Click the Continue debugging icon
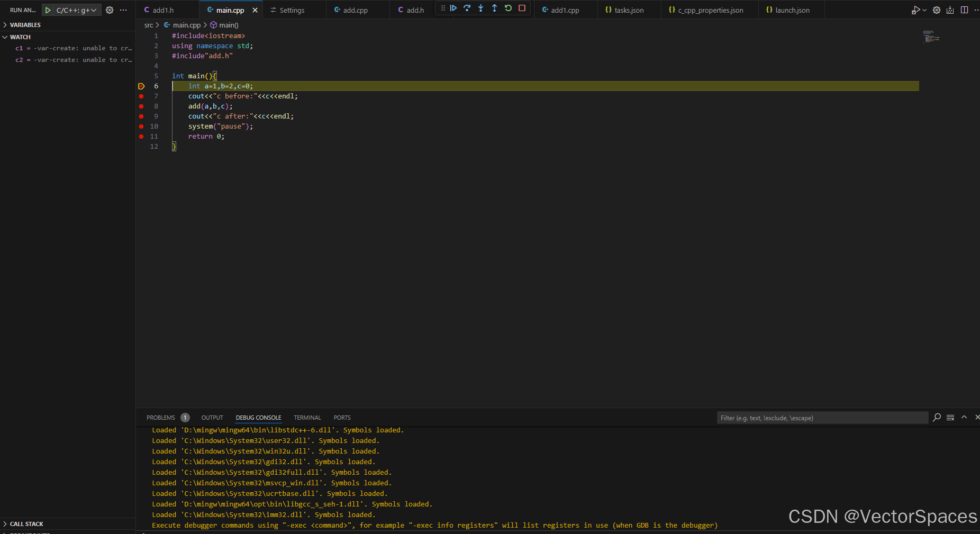The height and width of the screenshot is (534, 980). 453,8
